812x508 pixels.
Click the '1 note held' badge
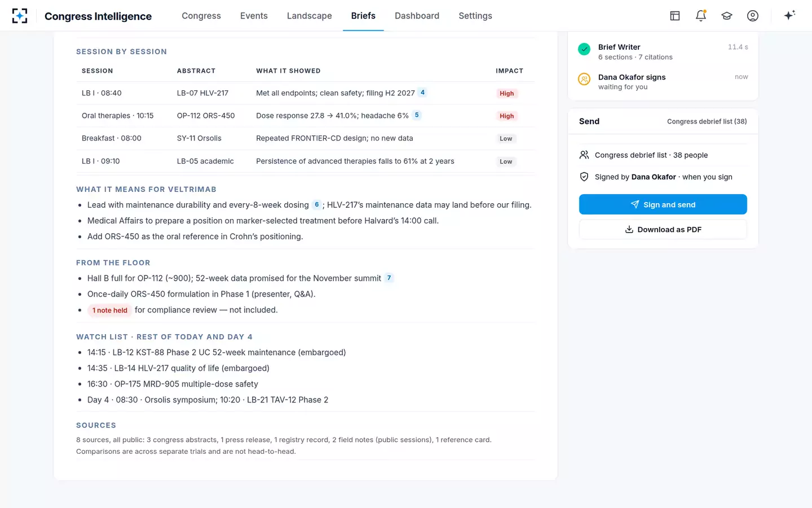click(x=110, y=310)
